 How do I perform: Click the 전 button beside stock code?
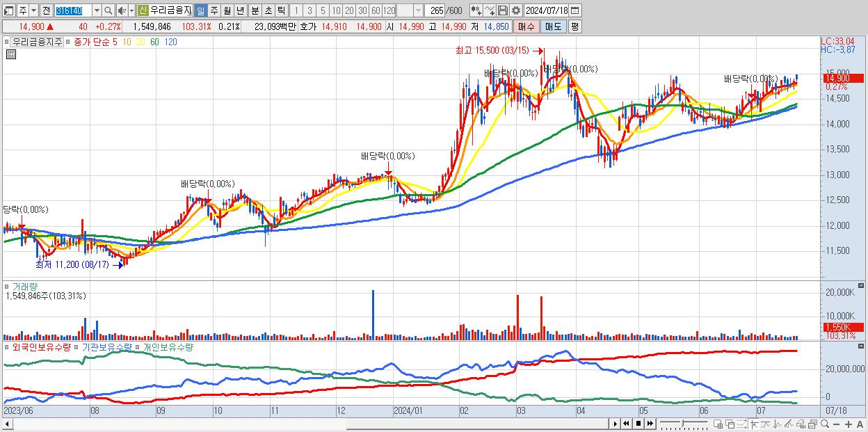(46, 10)
